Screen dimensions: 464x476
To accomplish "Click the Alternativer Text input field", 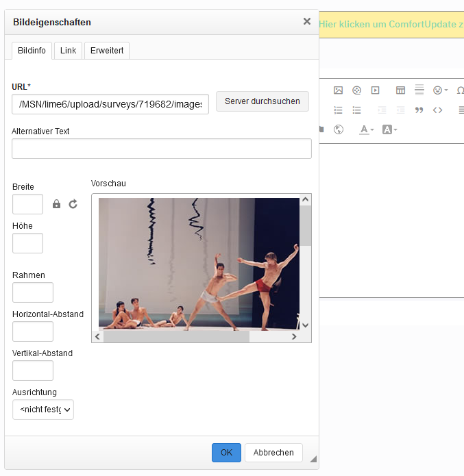I will (161, 149).
